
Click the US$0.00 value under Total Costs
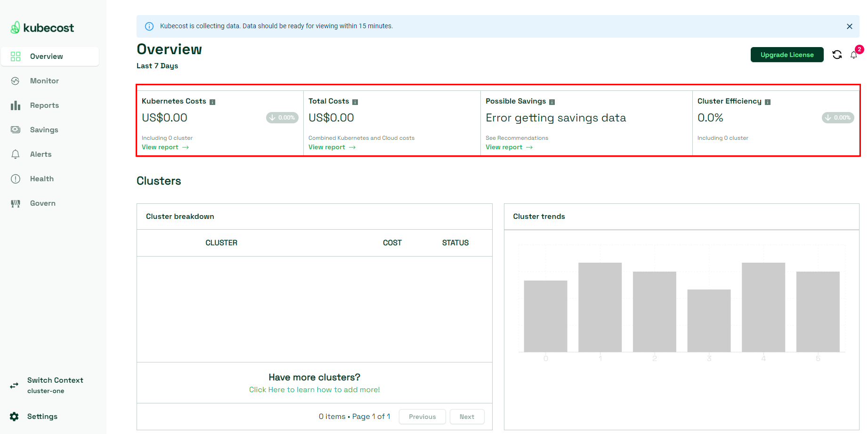(x=331, y=118)
